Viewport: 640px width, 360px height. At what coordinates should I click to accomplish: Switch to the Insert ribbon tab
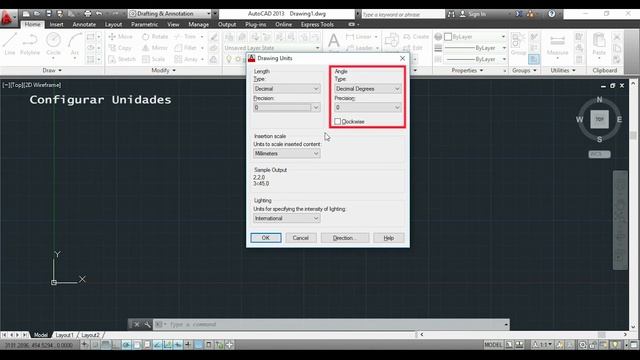point(56,24)
